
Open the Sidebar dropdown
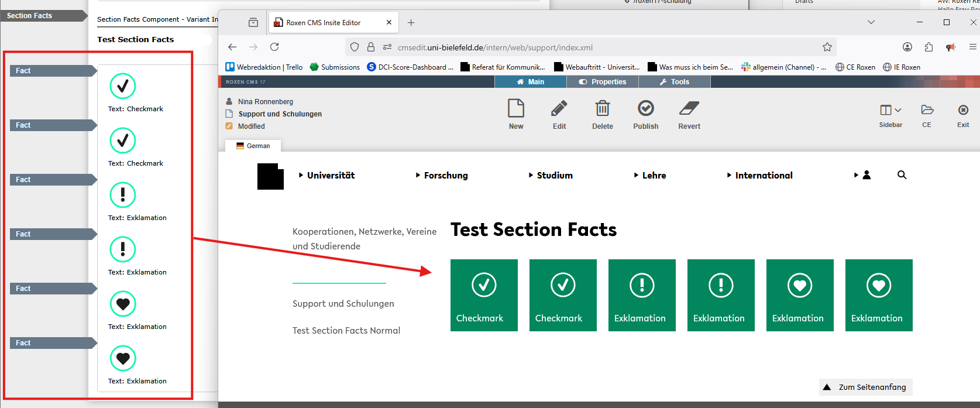(890, 110)
